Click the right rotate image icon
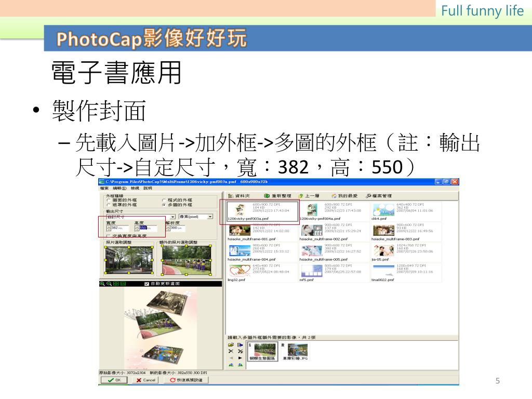The height and width of the screenshot is (399, 532). [x=240, y=365]
